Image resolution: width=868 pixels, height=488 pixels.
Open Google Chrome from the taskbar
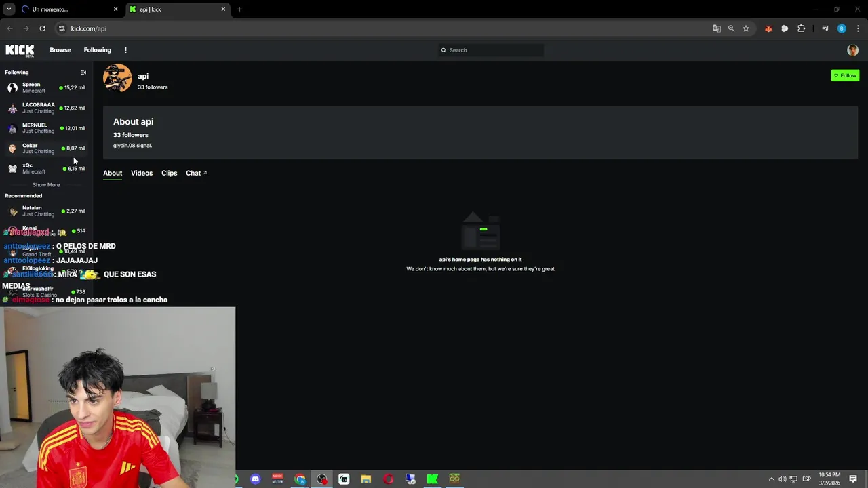coord(300,479)
